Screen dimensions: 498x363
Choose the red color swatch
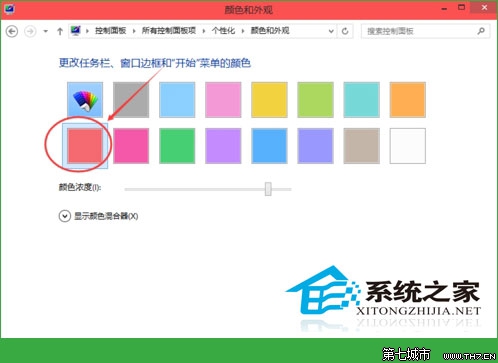[x=85, y=146]
